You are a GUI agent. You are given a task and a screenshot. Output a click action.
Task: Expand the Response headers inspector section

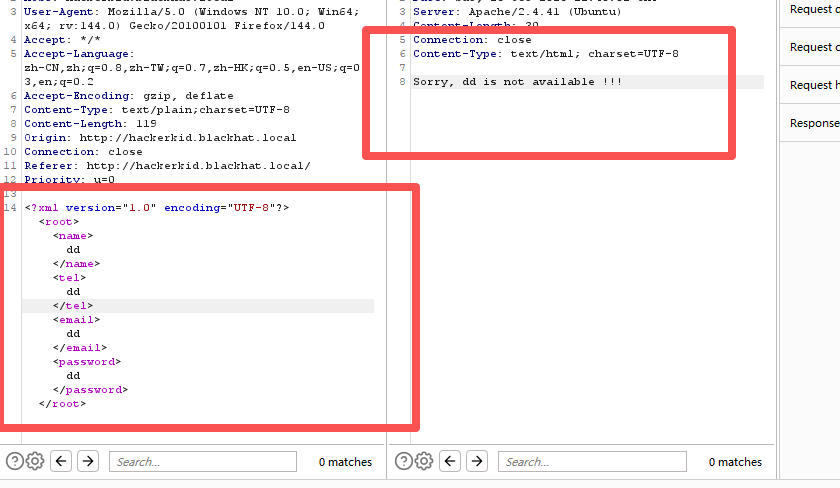pos(812,123)
